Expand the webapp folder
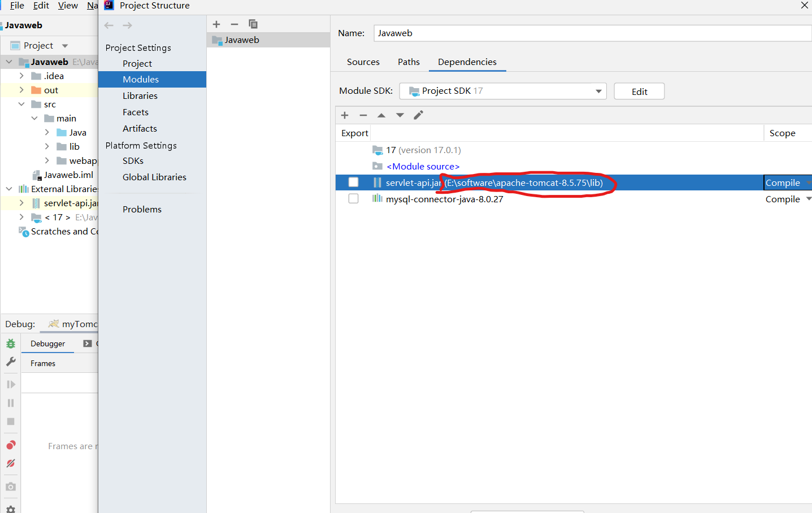 pyautogui.click(x=47, y=160)
